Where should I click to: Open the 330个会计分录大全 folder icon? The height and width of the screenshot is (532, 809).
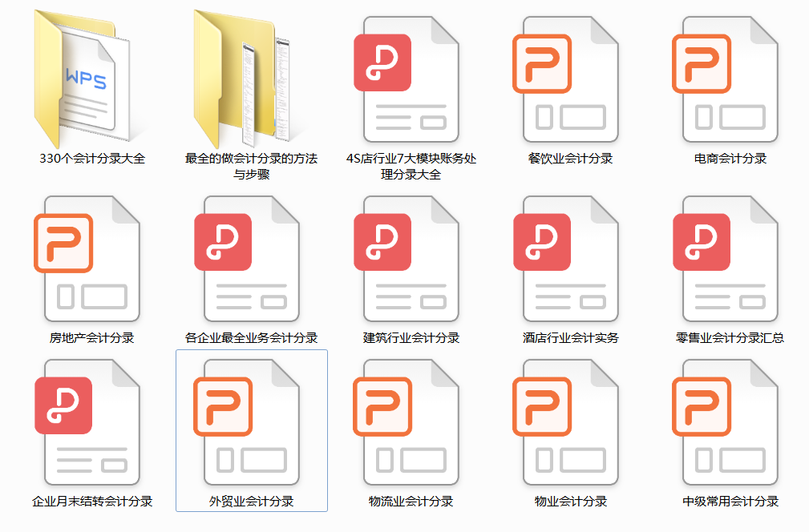[x=83, y=79]
